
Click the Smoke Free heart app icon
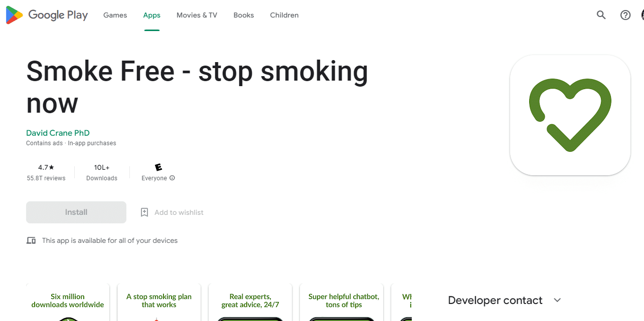click(x=570, y=115)
